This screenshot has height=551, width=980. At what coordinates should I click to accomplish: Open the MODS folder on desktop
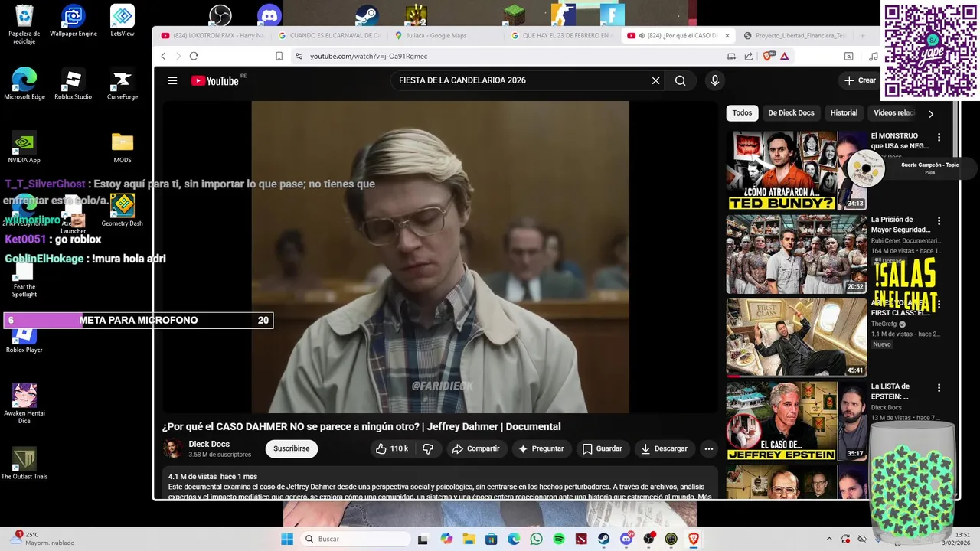point(122,148)
